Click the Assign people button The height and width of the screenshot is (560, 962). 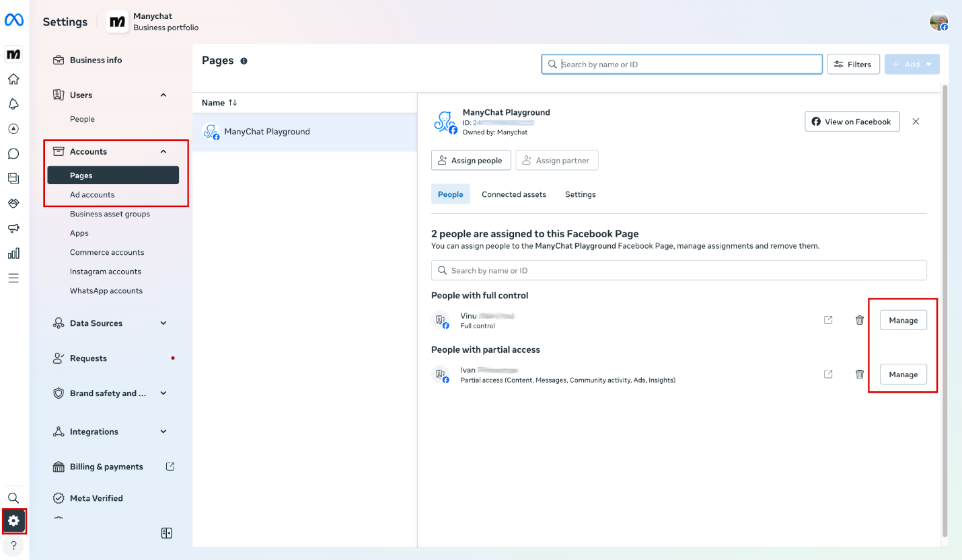[x=470, y=161]
